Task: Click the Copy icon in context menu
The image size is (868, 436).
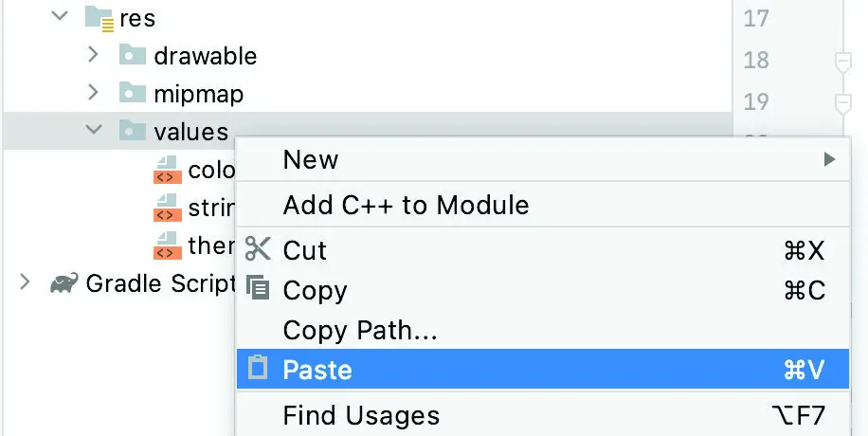Action: pos(258,288)
